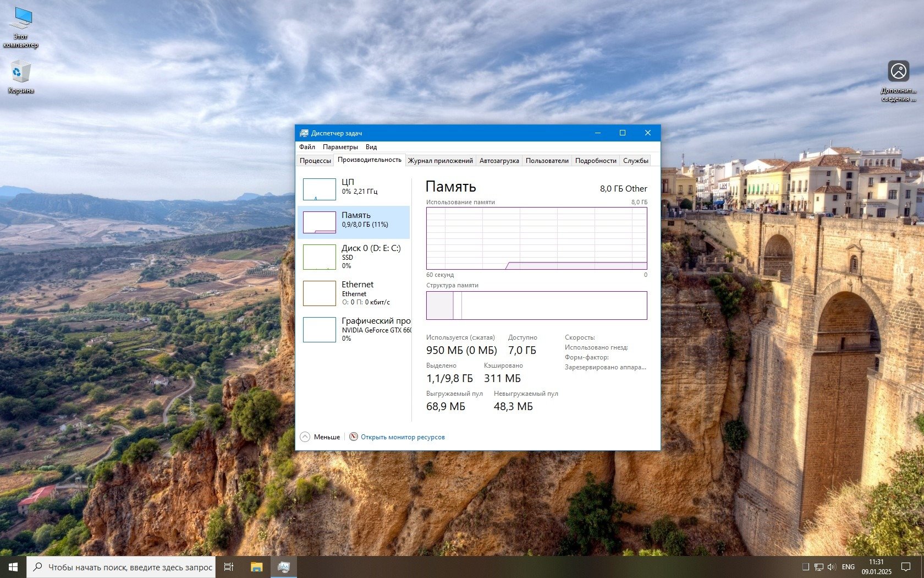
Task: Click the taskbar search input field
Action: click(x=130, y=567)
